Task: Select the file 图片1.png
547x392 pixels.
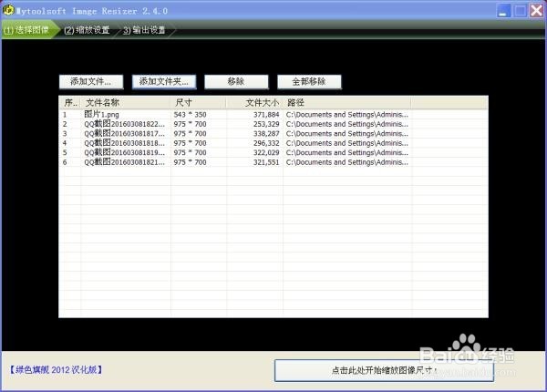Action: (x=101, y=114)
